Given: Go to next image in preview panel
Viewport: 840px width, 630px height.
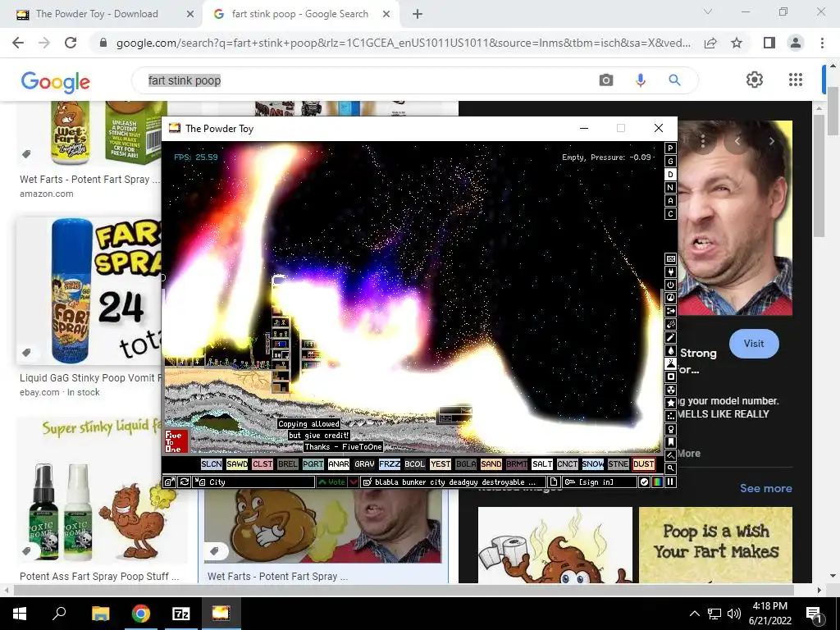Looking at the screenshot, I should (x=771, y=141).
